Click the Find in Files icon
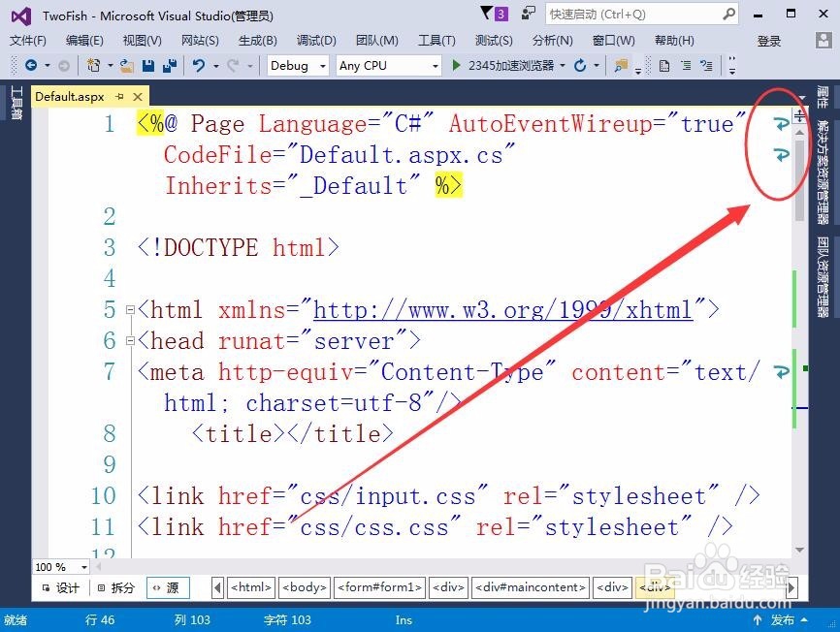Image resolution: width=840 pixels, height=632 pixels. [621, 66]
